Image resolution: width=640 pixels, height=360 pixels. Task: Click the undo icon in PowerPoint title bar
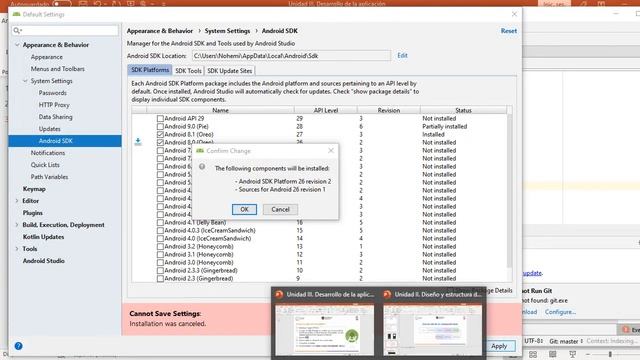pos(97,4)
